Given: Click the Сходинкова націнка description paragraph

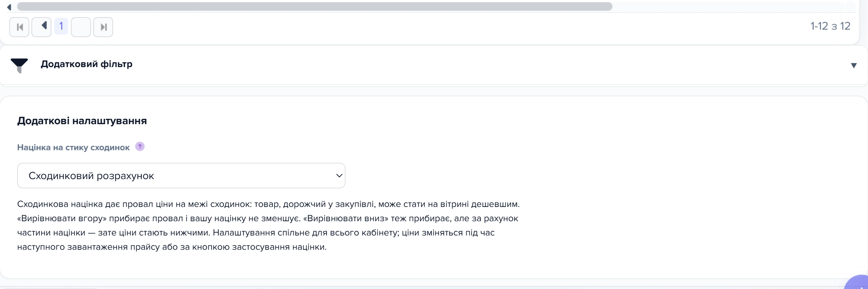Looking at the screenshot, I should 268,225.
